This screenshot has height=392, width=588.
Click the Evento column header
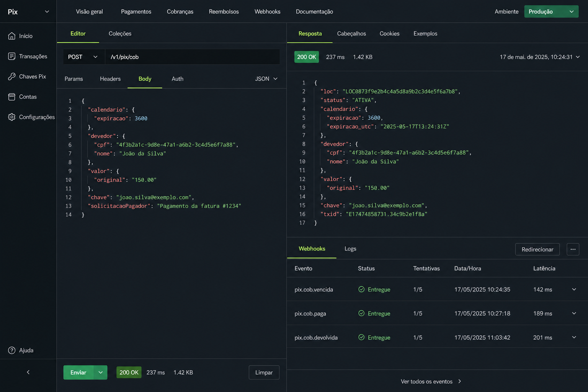303,268
